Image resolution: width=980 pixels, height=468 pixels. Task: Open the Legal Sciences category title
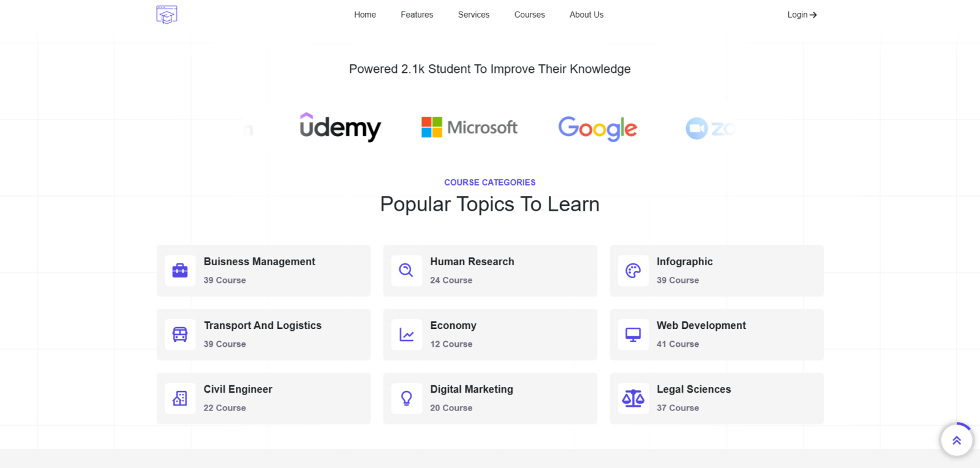[x=694, y=389]
